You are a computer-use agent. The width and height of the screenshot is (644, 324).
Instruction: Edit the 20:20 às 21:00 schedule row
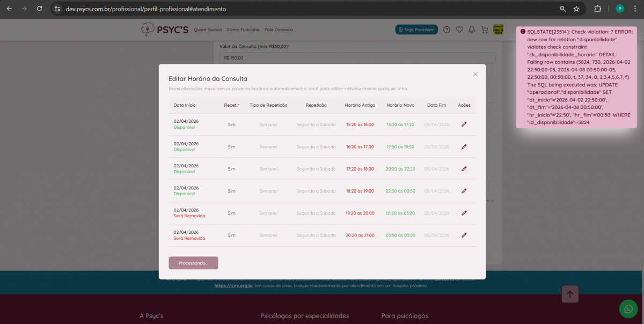(464, 235)
